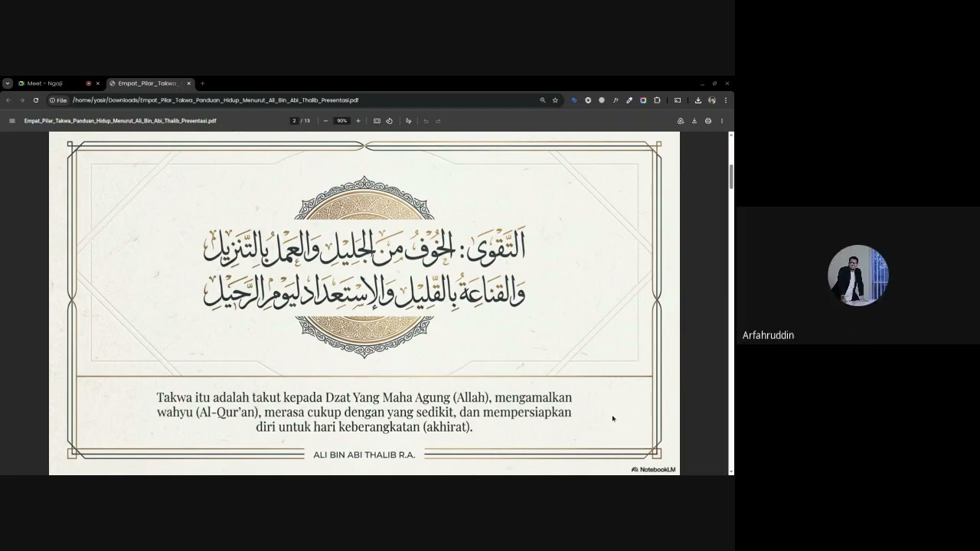Click the PDF page number field

point(294,121)
